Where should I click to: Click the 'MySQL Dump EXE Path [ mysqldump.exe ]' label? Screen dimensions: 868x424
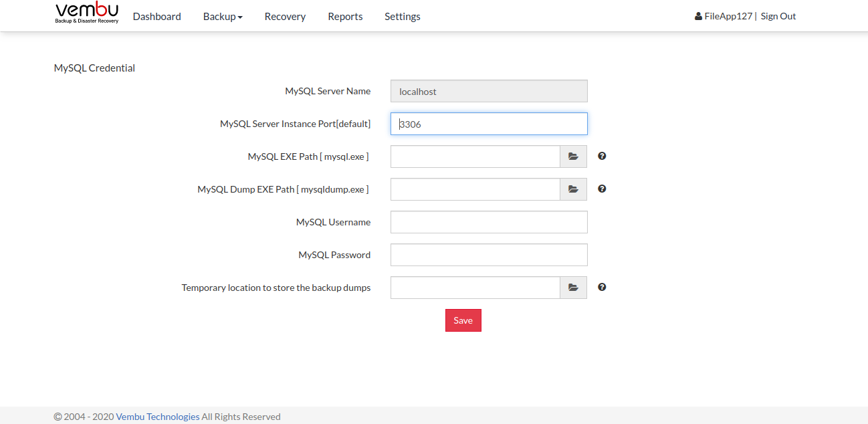(283, 189)
